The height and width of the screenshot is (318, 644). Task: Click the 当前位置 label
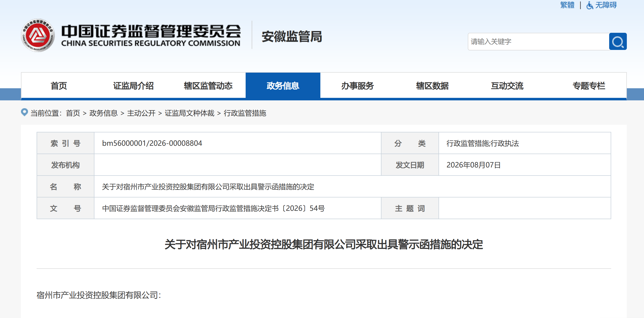coord(46,113)
